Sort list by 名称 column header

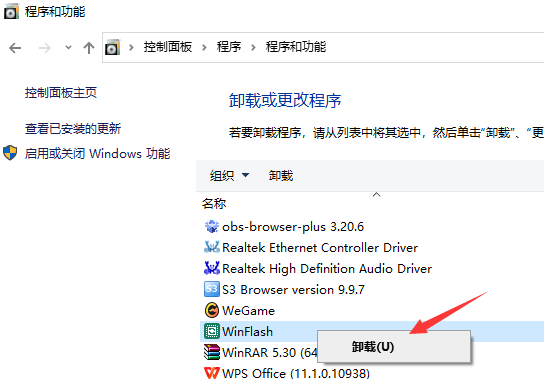click(x=214, y=203)
